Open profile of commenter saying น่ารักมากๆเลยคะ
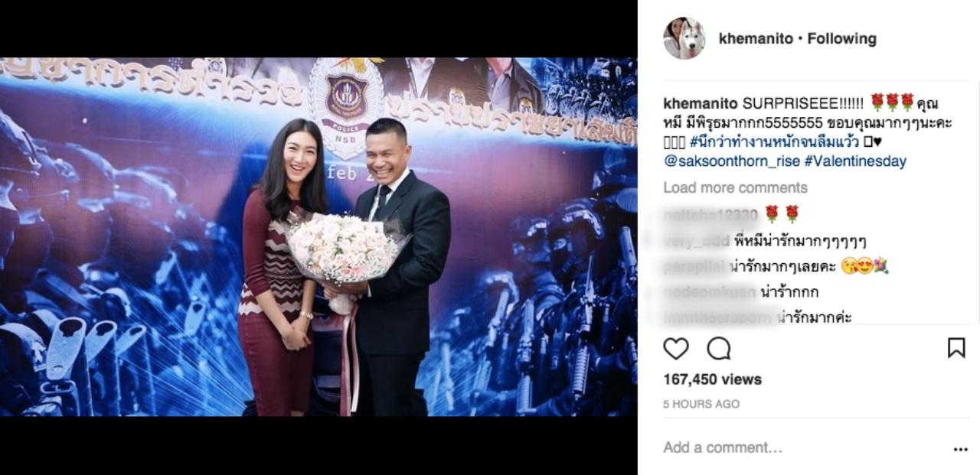Image resolution: width=980 pixels, height=475 pixels. (x=694, y=267)
